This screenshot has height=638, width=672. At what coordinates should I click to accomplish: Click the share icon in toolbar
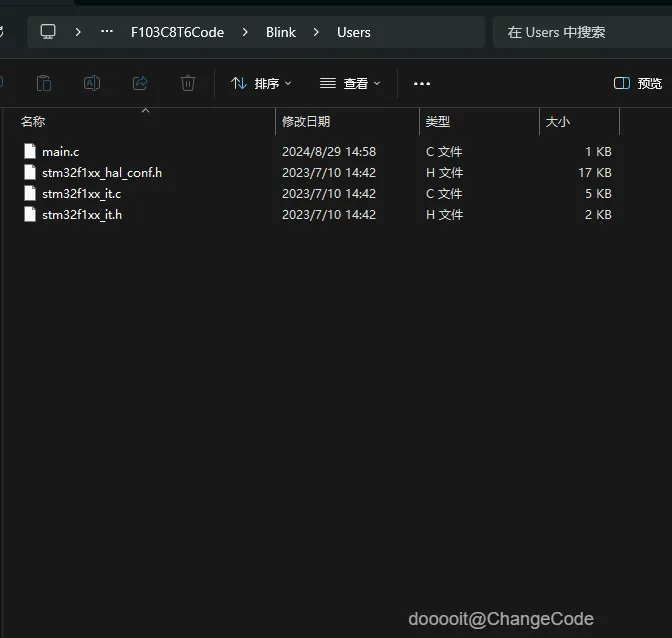click(140, 83)
